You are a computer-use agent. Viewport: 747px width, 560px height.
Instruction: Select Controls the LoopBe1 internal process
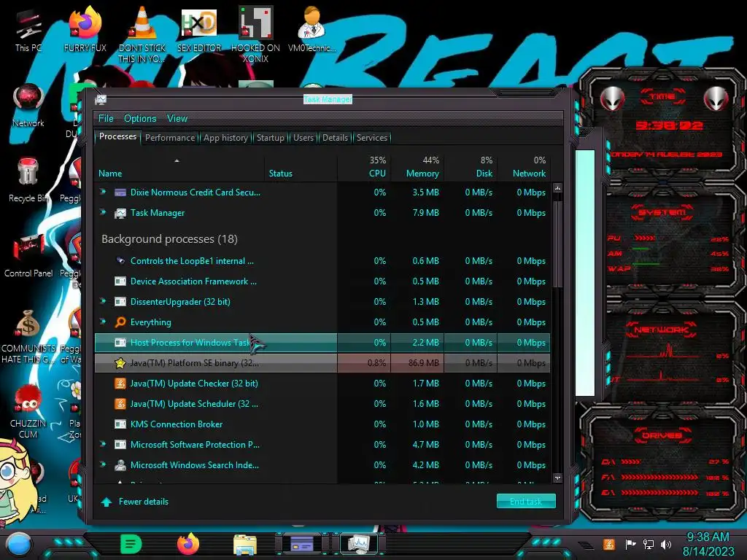(x=322, y=261)
